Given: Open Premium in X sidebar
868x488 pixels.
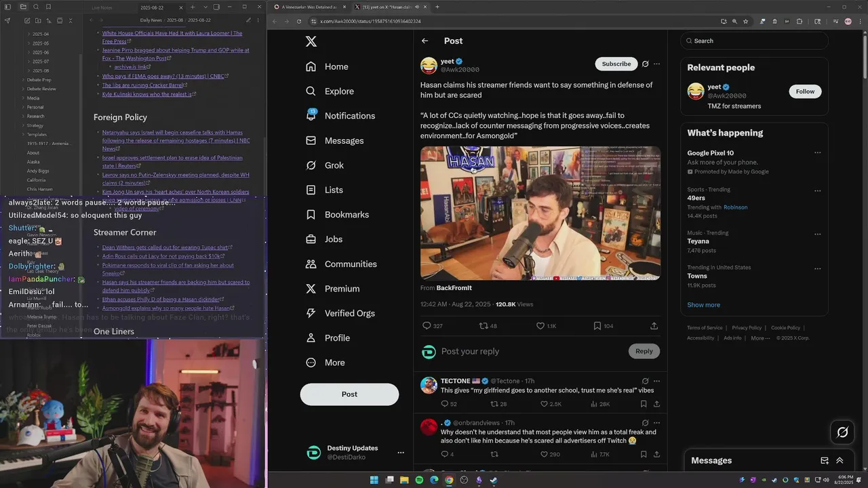Looking at the screenshot, I should coord(332,289).
